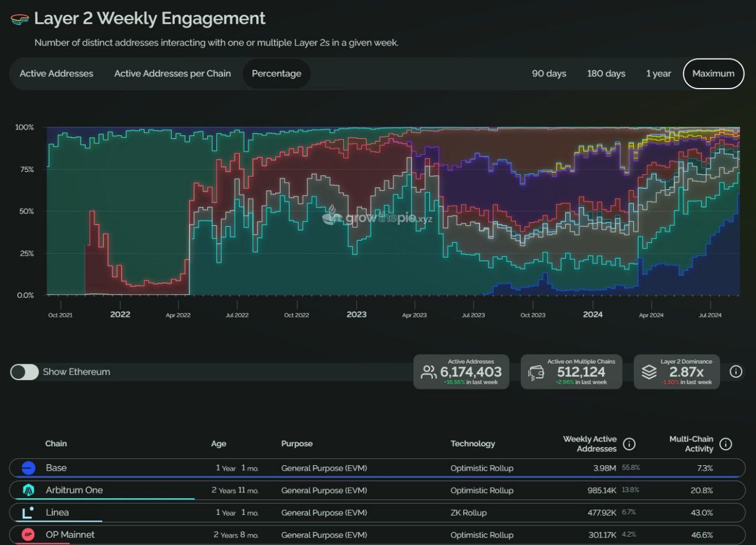
Task: Switch to Active Addresses per Chain view
Action: point(172,74)
